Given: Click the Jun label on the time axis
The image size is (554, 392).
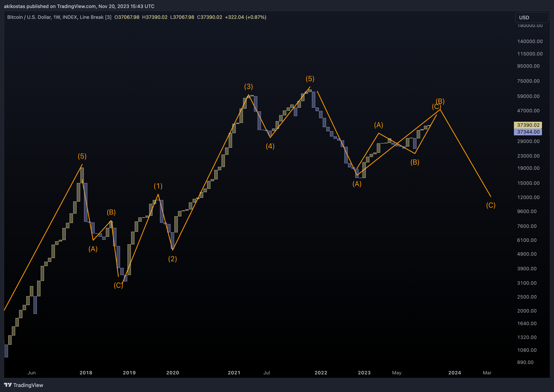Looking at the screenshot, I should (x=32, y=373).
